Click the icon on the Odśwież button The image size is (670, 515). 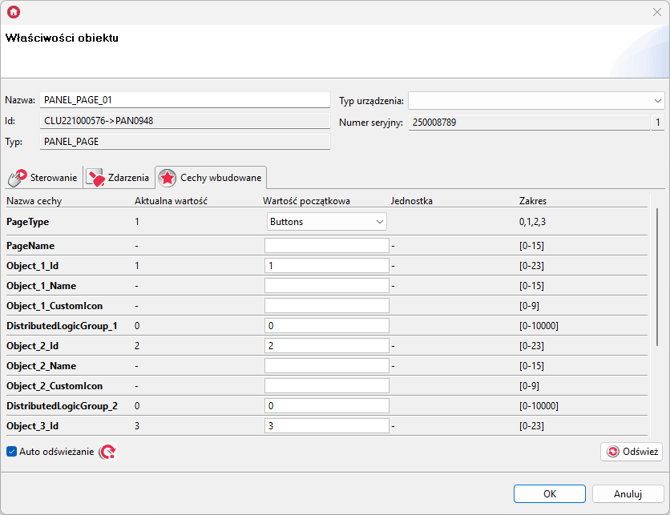pyautogui.click(x=612, y=452)
